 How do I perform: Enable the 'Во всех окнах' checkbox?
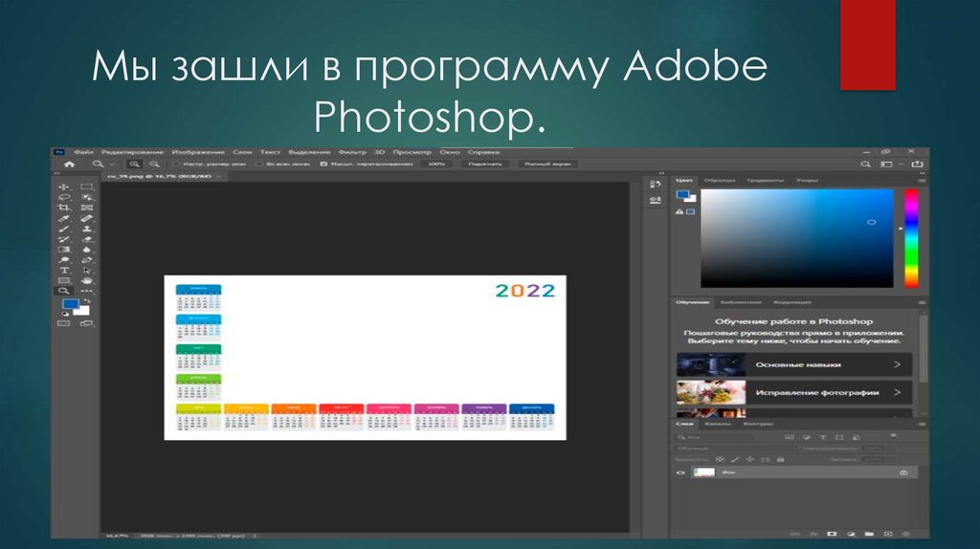258,164
